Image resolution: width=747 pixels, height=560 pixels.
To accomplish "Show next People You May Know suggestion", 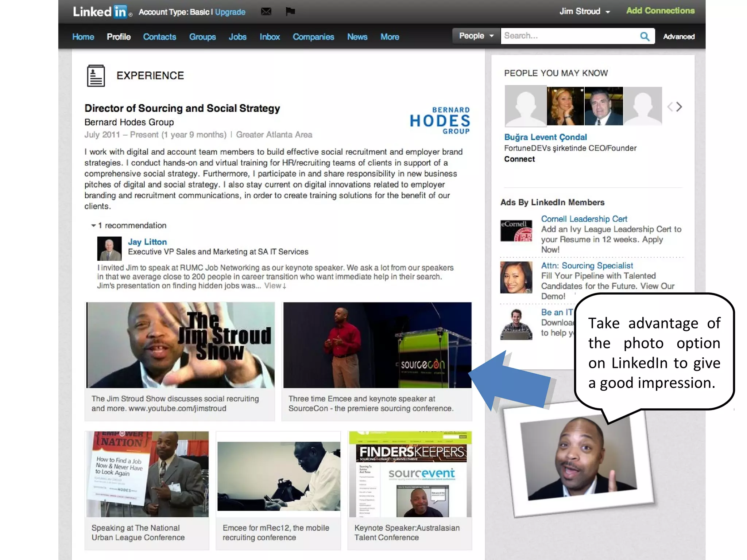I will coord(679,107).
